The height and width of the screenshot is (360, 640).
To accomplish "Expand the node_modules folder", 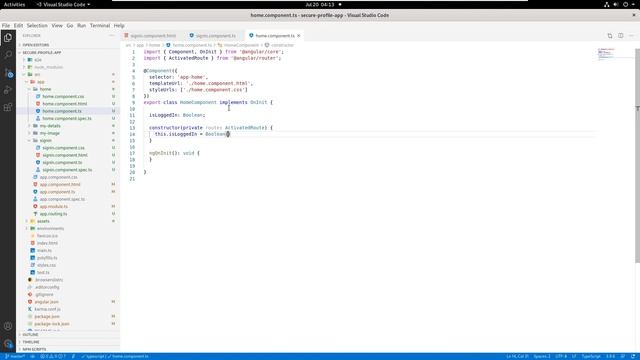I will (x=48, y=67).
